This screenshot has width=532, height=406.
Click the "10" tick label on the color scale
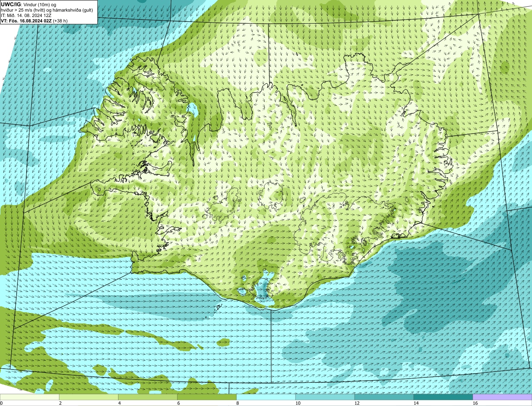click(297, 403)
